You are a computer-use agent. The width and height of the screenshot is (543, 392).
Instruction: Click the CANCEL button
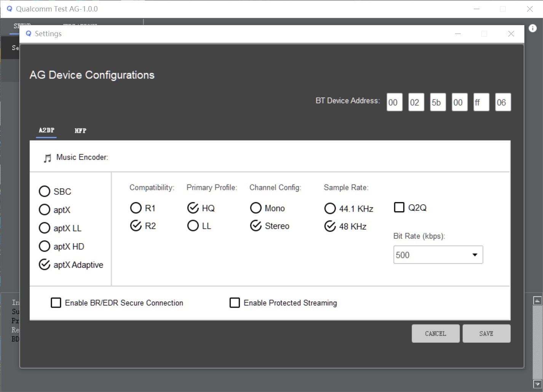[436, 333]
